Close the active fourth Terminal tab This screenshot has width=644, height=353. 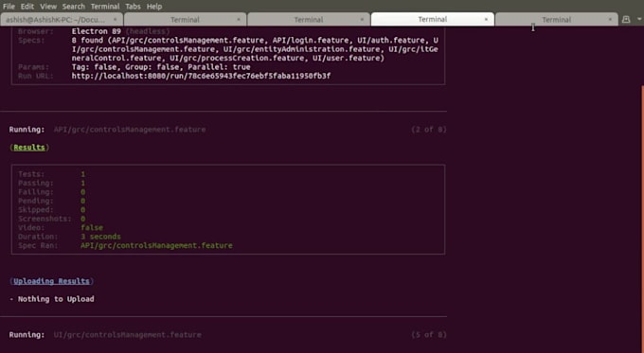pos(486,19)
